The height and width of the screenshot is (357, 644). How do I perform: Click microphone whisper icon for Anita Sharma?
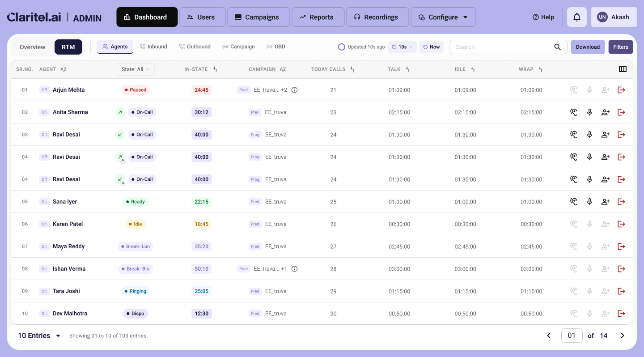point(589,112)
